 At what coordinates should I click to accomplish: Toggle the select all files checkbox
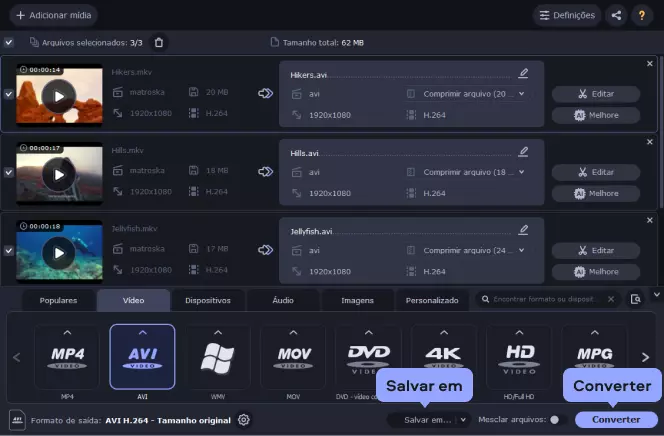pyautogui.click(x=8, y=42)
